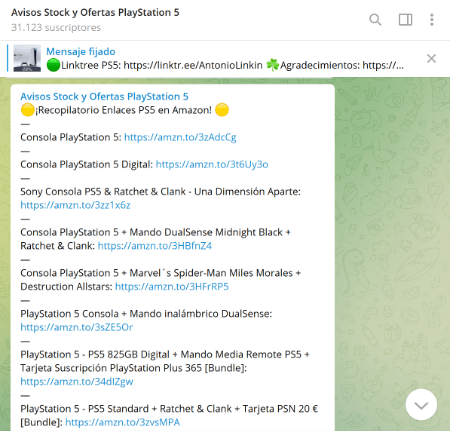Open the pinned message PS5 thumbnail
Screen dimensions: 450x431
click(x=27, y=58)
